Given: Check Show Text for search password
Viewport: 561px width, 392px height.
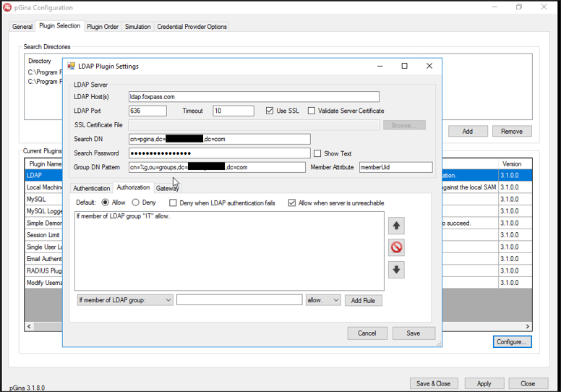Looking at the screenshot, I should point(317,153).
